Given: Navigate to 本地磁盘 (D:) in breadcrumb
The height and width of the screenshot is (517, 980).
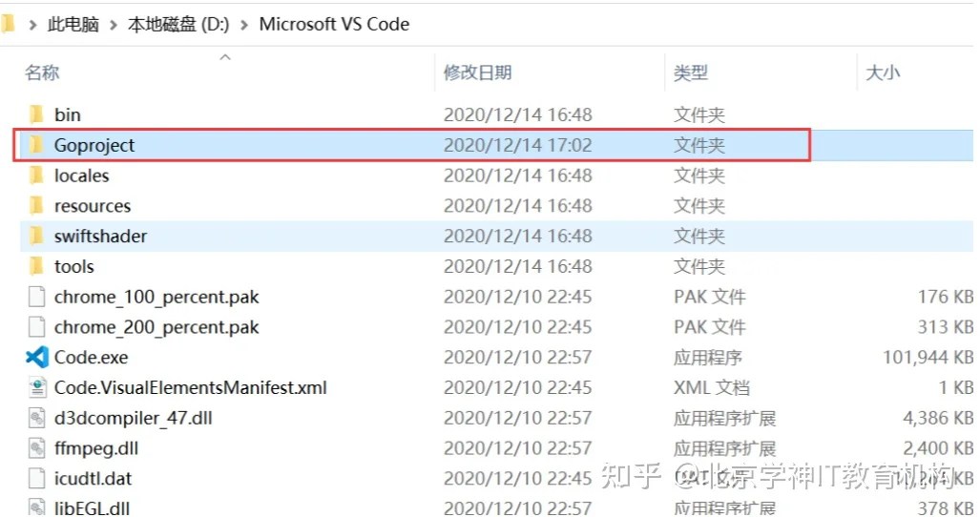Looking at the screenshot, I should [178, 25].
